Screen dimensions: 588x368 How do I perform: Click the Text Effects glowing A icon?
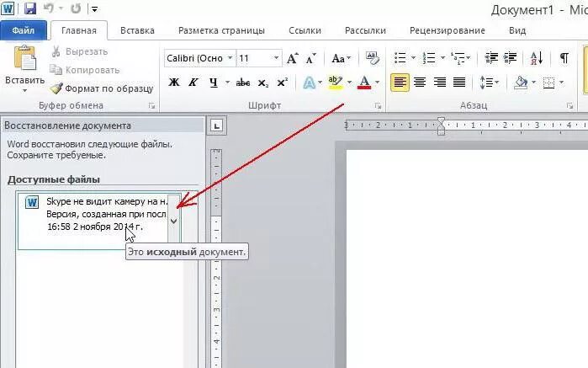coord(309,83)
